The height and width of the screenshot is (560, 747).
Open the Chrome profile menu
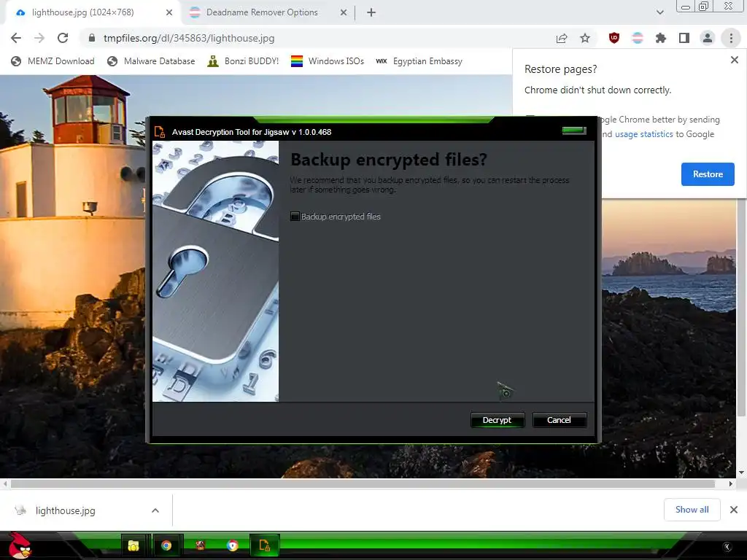click(x=708, y=38)
